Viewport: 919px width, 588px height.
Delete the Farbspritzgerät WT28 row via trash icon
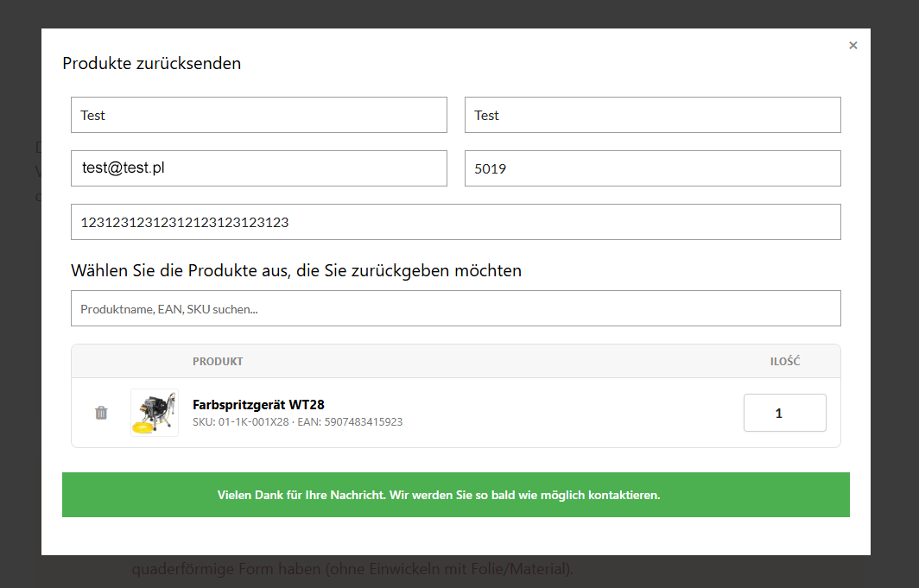101,413
